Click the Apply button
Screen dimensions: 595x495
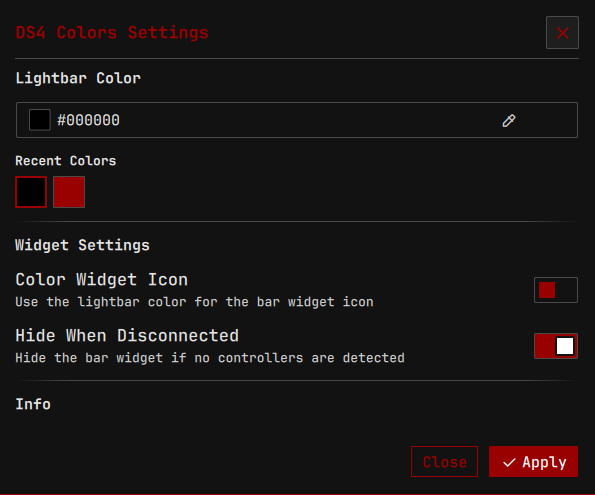[534, 462]
